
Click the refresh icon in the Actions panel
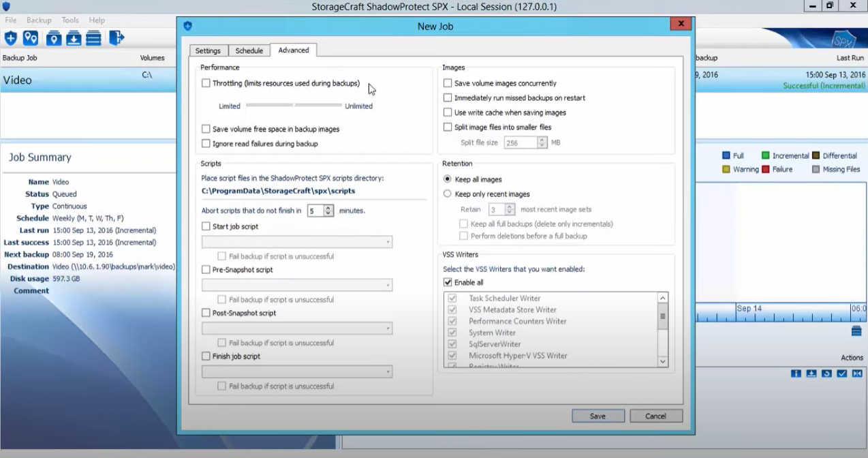point(826,373)
